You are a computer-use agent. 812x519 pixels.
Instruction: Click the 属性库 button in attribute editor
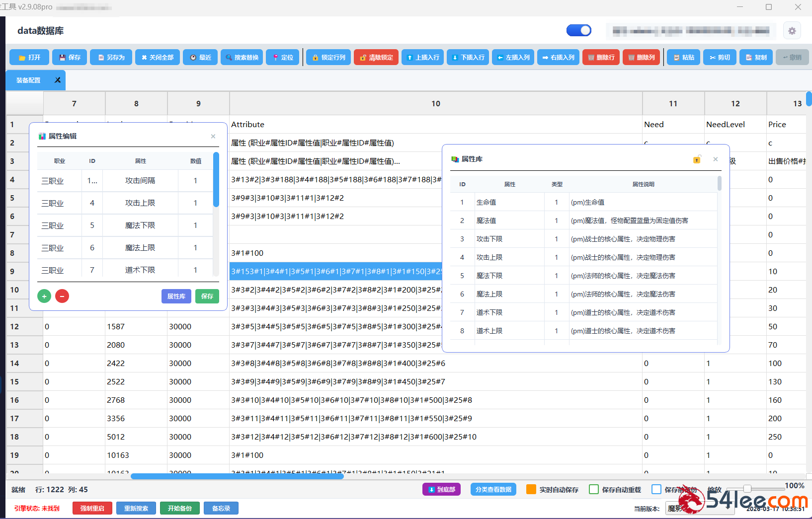[176, 297]
